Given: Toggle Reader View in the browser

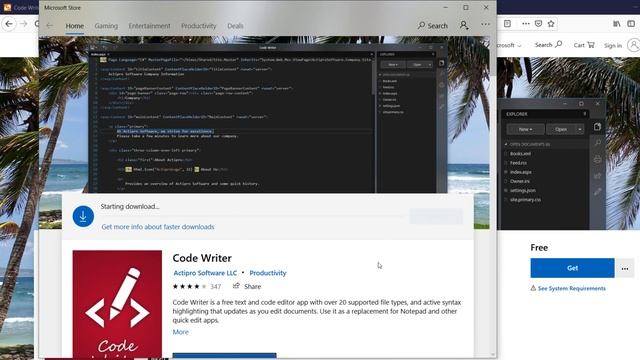Looking at the screenshot, I should (507, 24).
